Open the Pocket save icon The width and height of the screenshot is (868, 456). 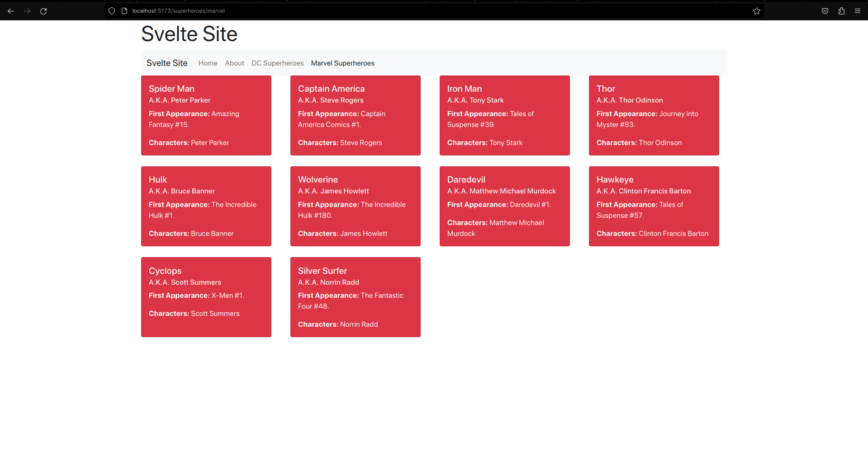point(825,11)
